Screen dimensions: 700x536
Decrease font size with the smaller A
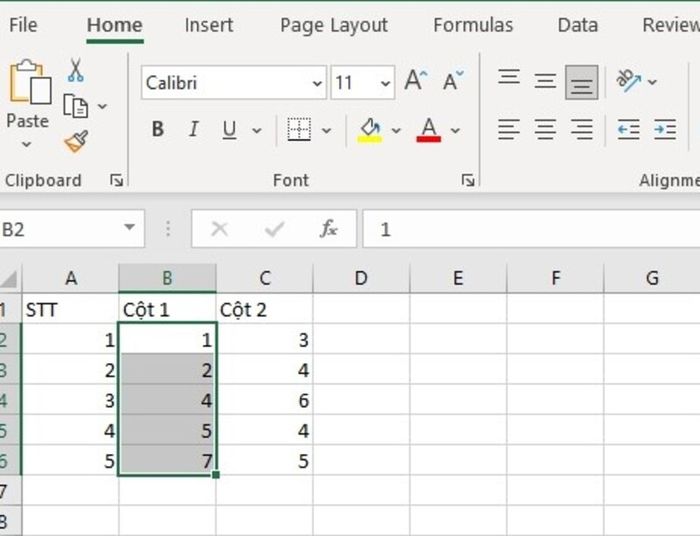click(454, 81)
